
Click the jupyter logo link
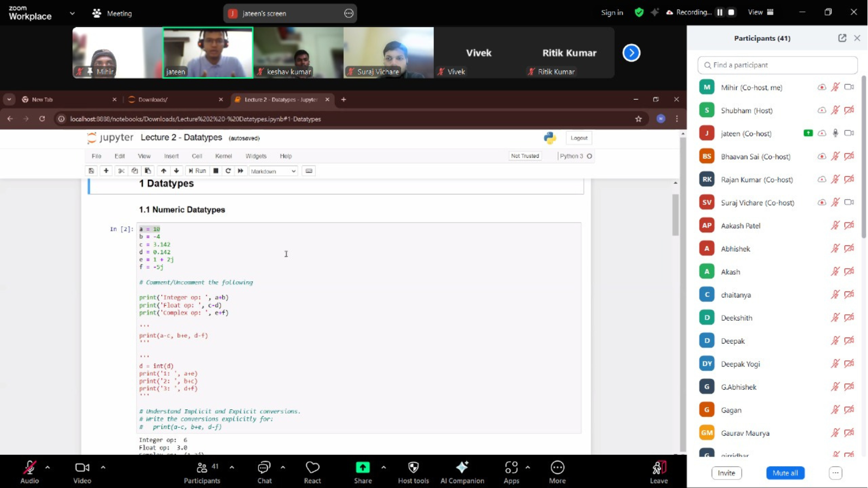pos(110,138)
